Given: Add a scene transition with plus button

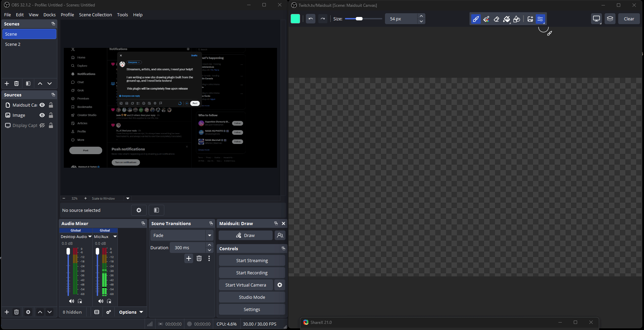Looking at the screenshot, I should 189,258.
